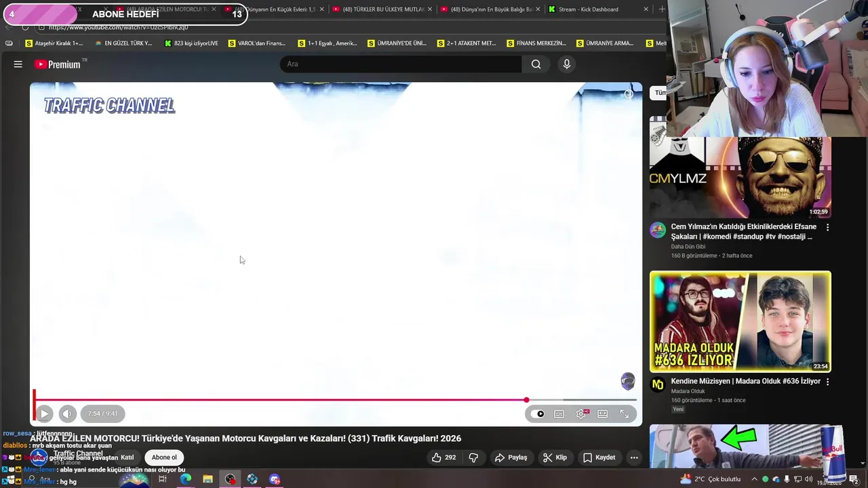Viewport: 868px width, 488px height.
Task: Open 2+1 ATAKENT MET... bookmark
Action: pyautogui.click(x=467, y=43)
